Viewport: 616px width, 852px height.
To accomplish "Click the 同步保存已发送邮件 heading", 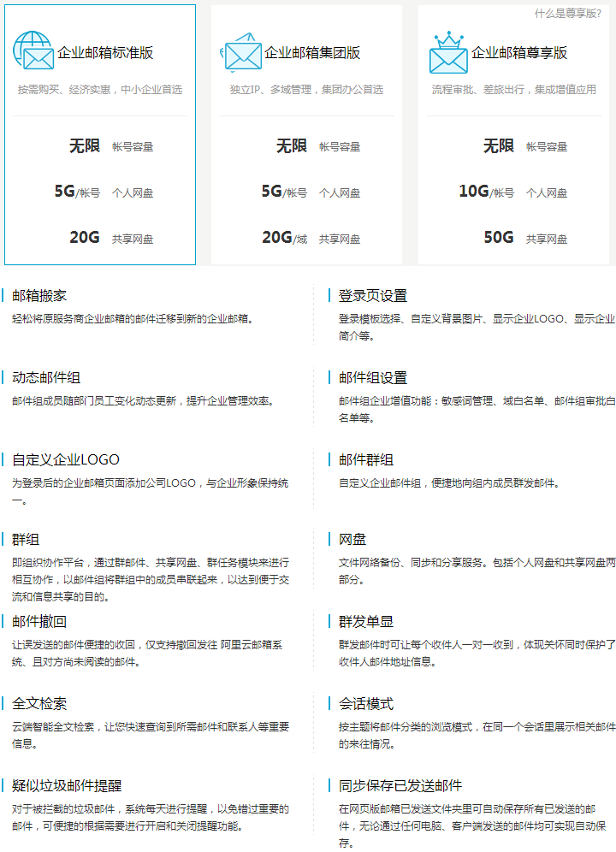I will click(x=400, y=785).
